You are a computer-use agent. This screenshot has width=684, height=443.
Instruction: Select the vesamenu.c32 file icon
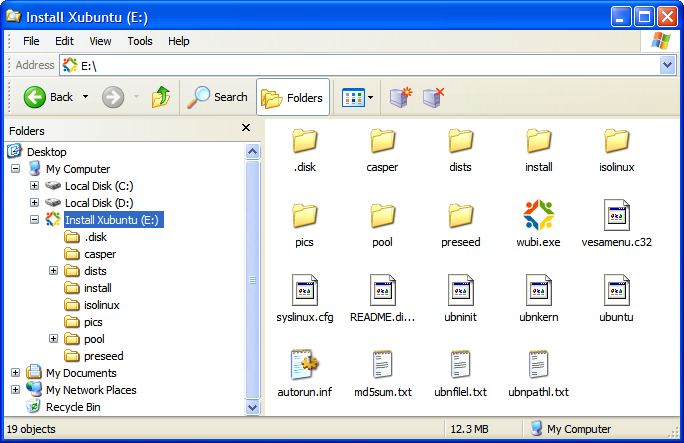pyautogui.click(x=617, y=215)
